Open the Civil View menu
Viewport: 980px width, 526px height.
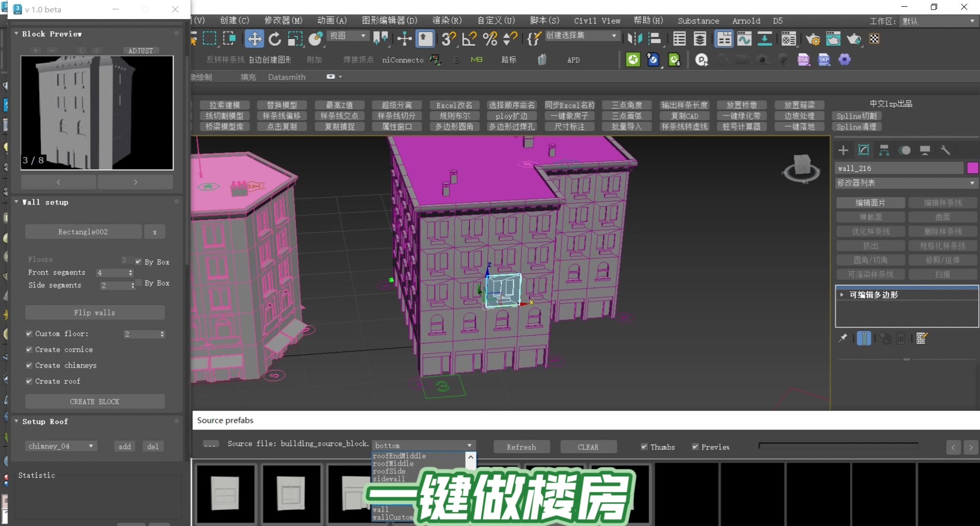coord(597,20)
